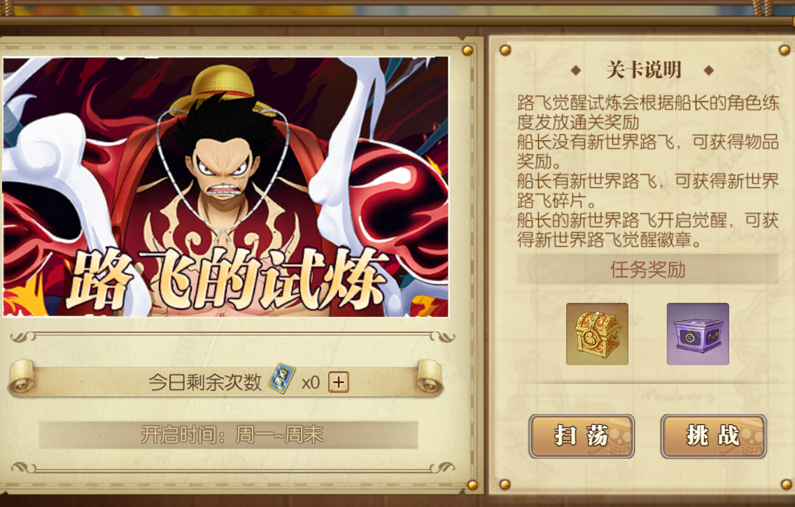Image resolution: width=795 pixels, height=507 pixels.
Task: Click gold rivet at banner panel's top-right corner
Action: [467, 50]
